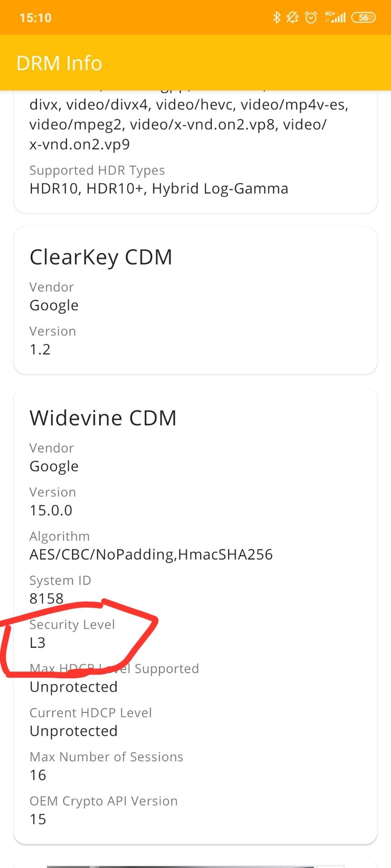Tap the battery level indicator showing 56

pyautogui.click(x=363, y=18)
